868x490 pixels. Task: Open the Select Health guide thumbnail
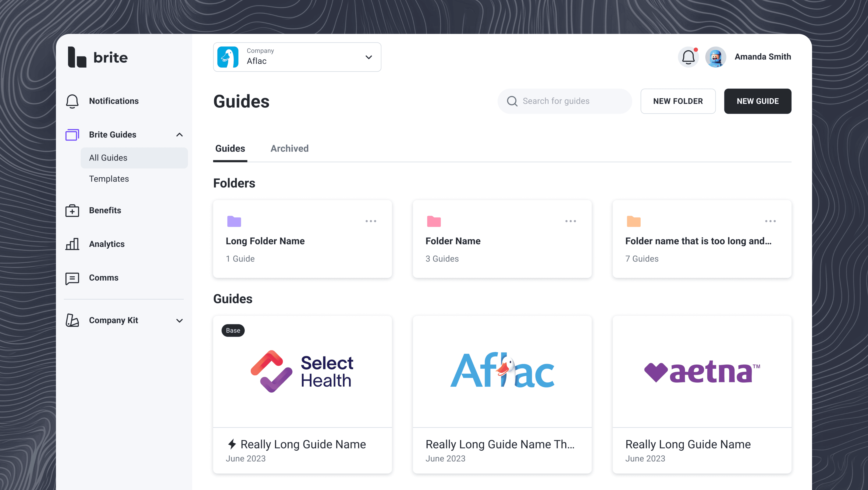coord(302,371)
